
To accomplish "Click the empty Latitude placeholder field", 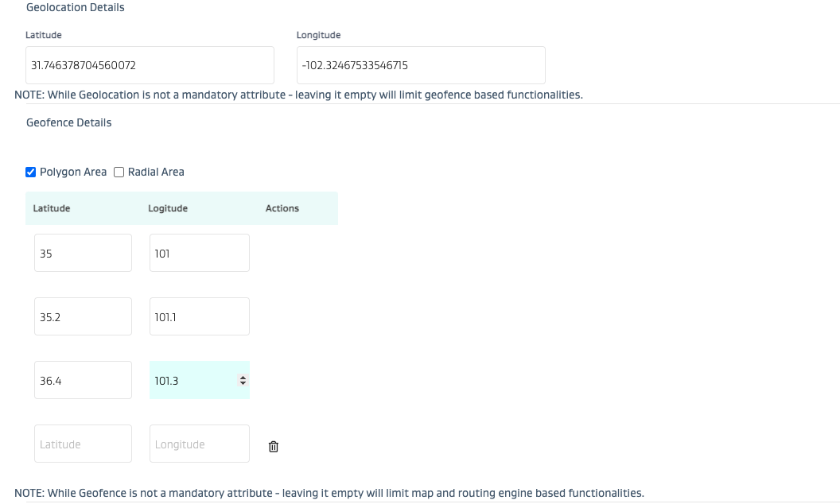I will 83,444.
